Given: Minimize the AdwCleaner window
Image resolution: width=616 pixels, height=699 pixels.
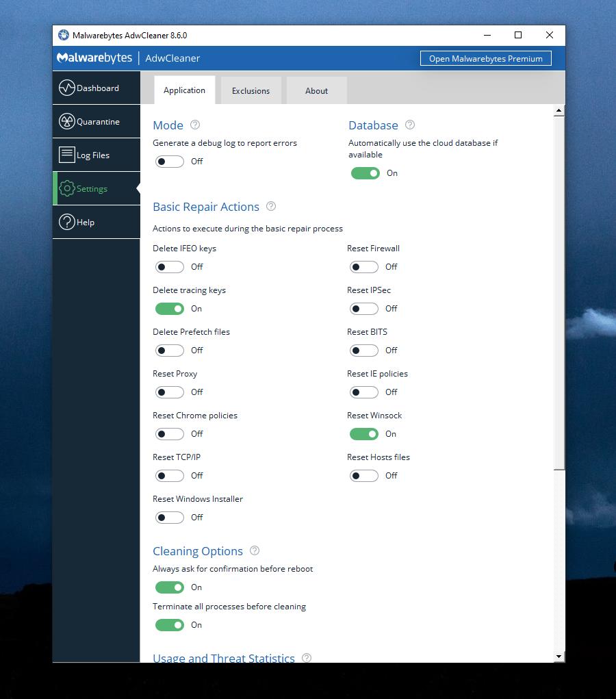Looking at the screenshot, I should tap(487, 35).
